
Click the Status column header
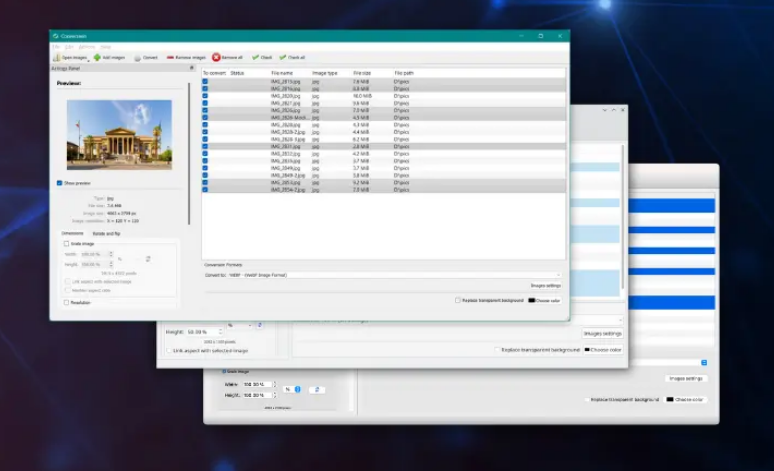(237, 73)
